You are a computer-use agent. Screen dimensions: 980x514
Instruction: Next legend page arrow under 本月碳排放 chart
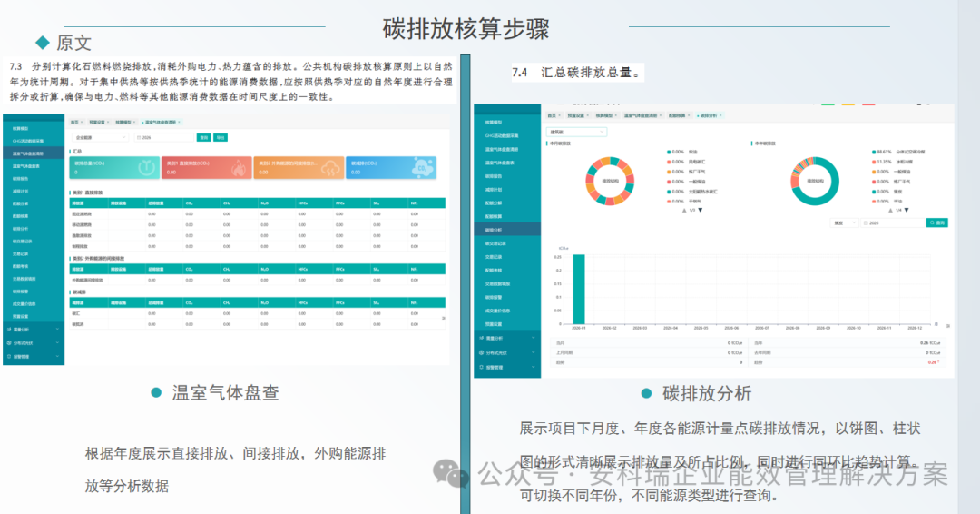pyautogui.click(x=700, y=210)
